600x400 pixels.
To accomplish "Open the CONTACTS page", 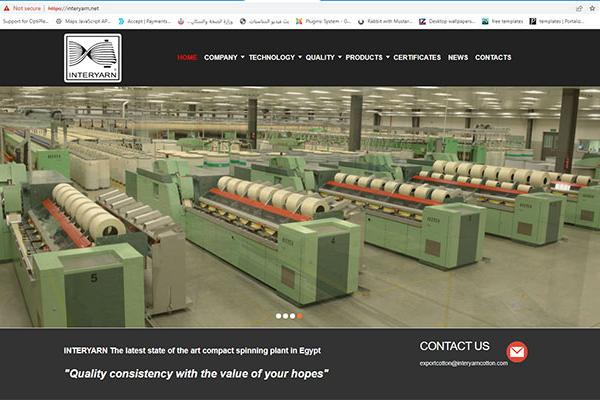I will (493, 57).
